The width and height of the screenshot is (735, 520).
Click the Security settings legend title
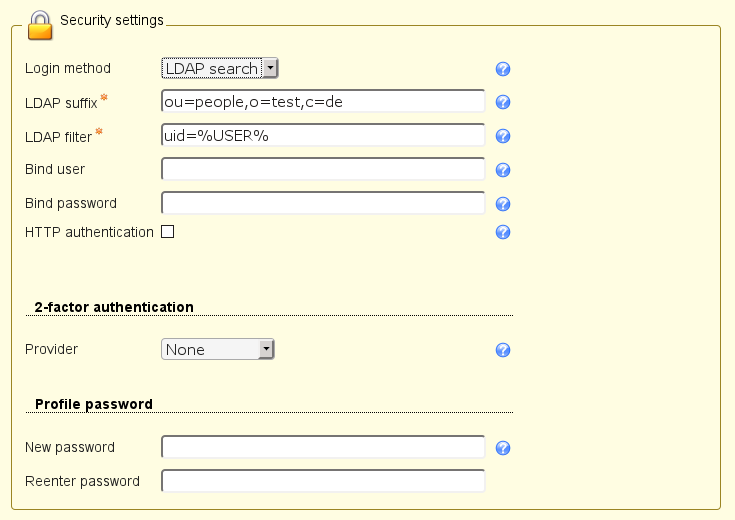[112, 20]
